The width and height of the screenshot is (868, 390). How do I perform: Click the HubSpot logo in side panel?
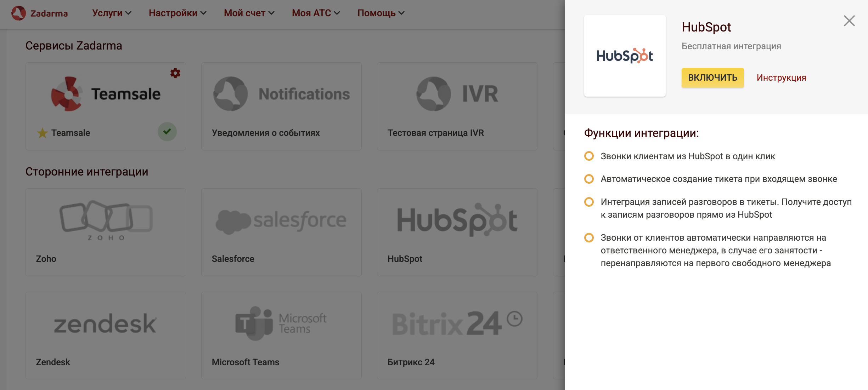point(625,56)
